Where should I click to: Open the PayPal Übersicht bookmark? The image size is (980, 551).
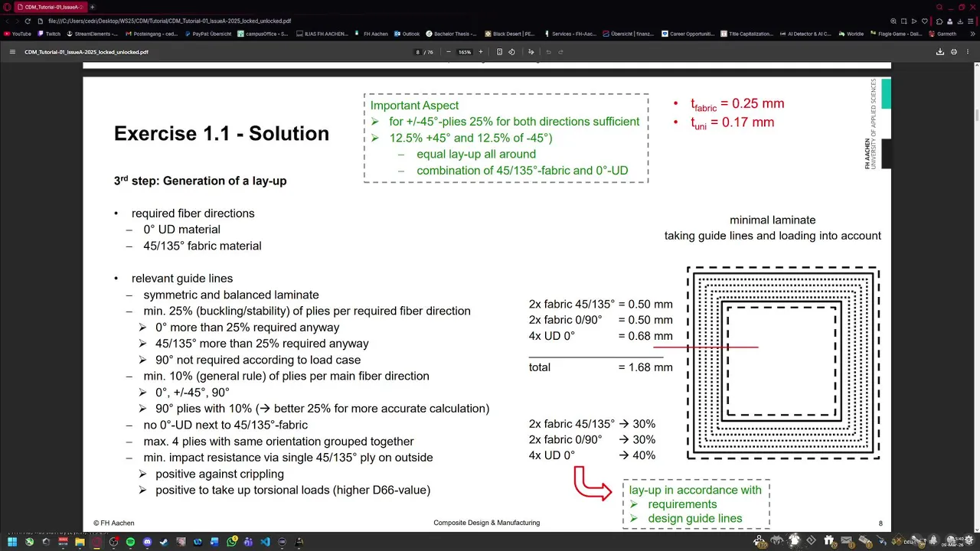coord(207,34)
